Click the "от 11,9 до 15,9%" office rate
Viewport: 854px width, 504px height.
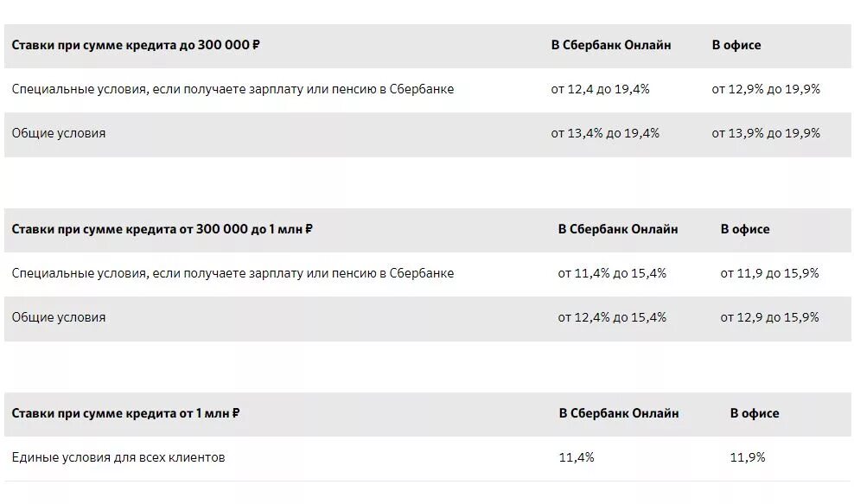(x=769, y=273)
